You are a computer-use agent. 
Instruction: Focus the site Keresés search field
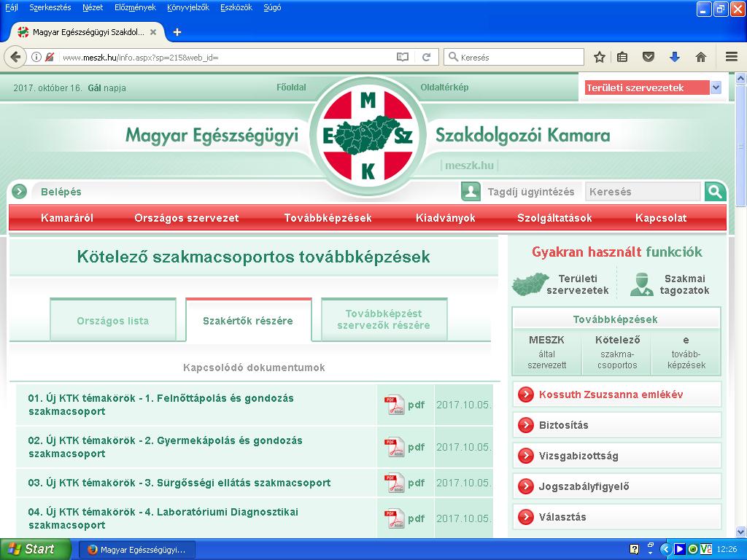(643, 192)
